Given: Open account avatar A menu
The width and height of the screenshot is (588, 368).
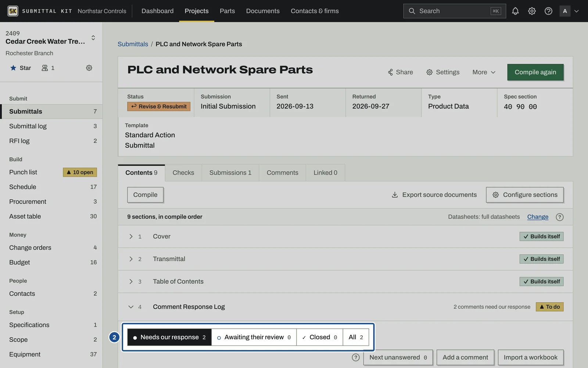Looking at the screenshot, I should (569, 11).
